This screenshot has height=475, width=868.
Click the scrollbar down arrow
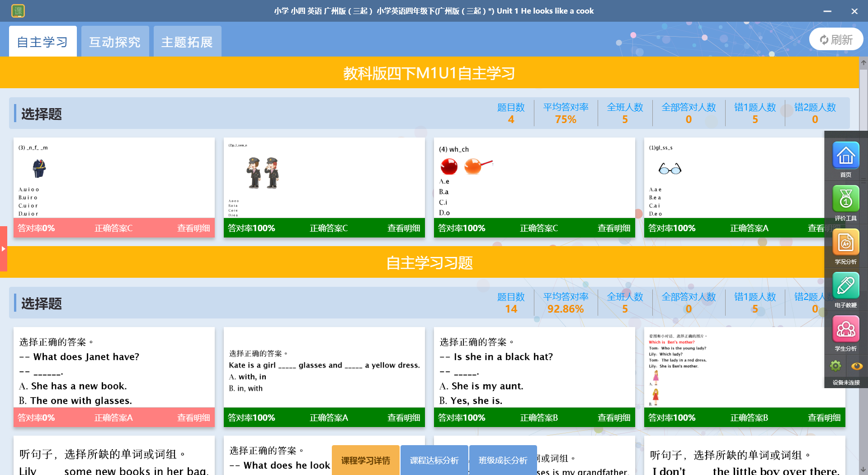tap(863, 470)
